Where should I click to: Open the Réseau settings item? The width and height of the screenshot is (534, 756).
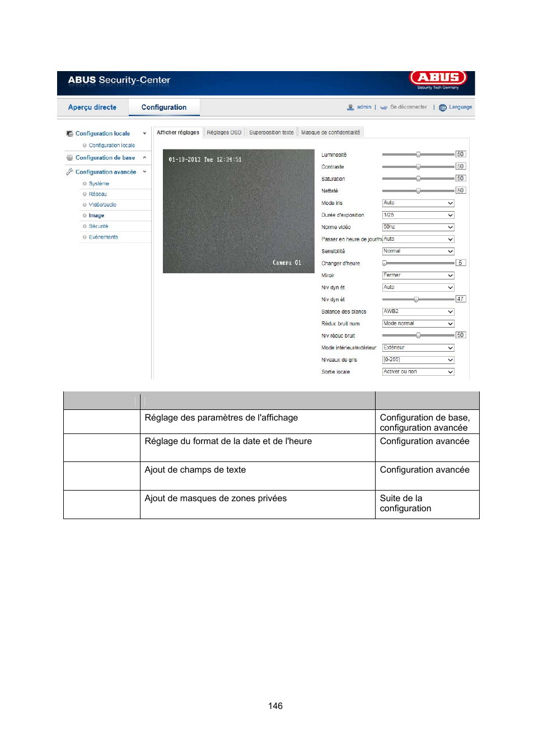[97, 194]
